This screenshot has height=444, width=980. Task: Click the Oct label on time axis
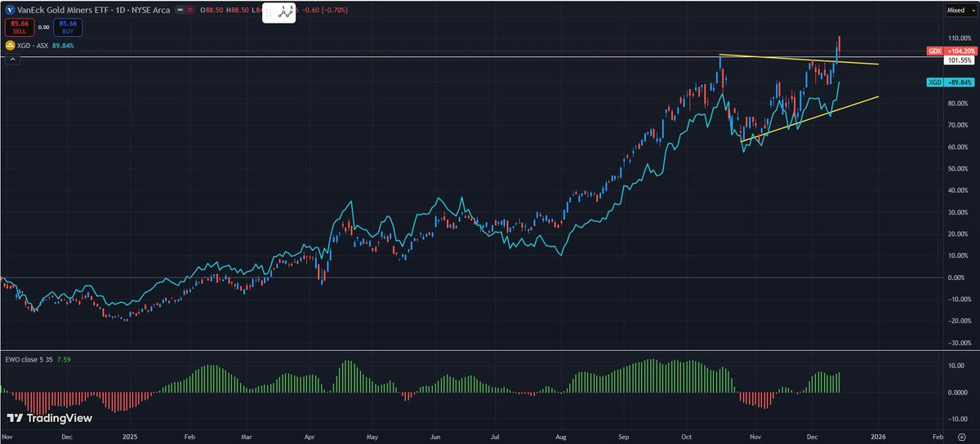pyautogui.click(x=687, y=437)
